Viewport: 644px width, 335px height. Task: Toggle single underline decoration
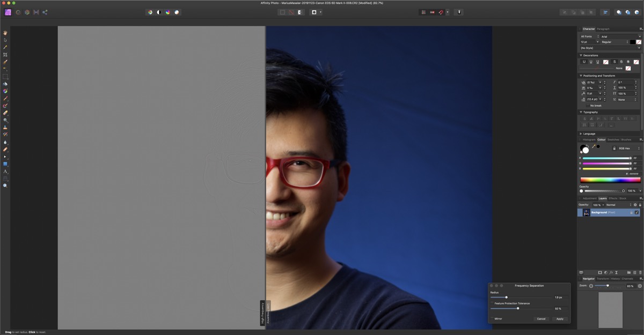[x=591, y=62]
